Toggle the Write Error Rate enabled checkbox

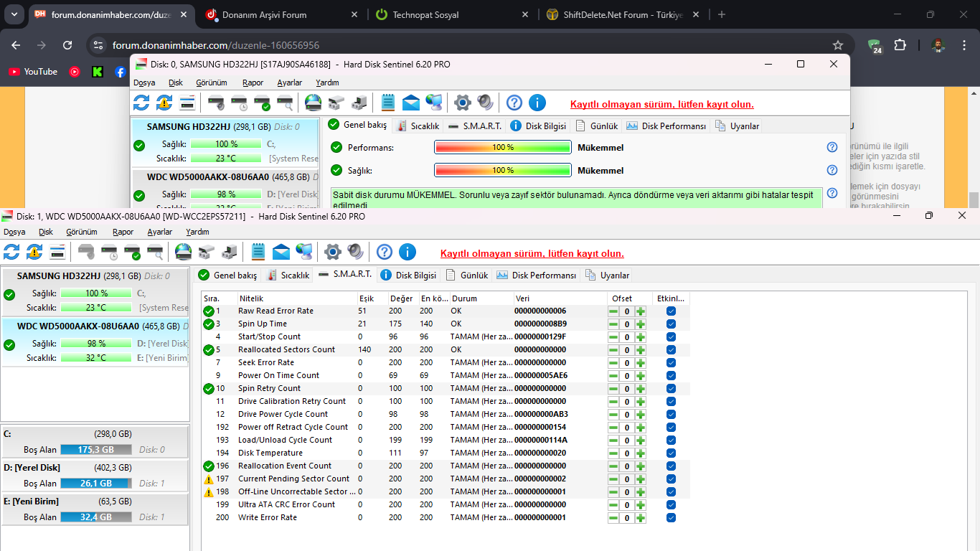[671, 517]
